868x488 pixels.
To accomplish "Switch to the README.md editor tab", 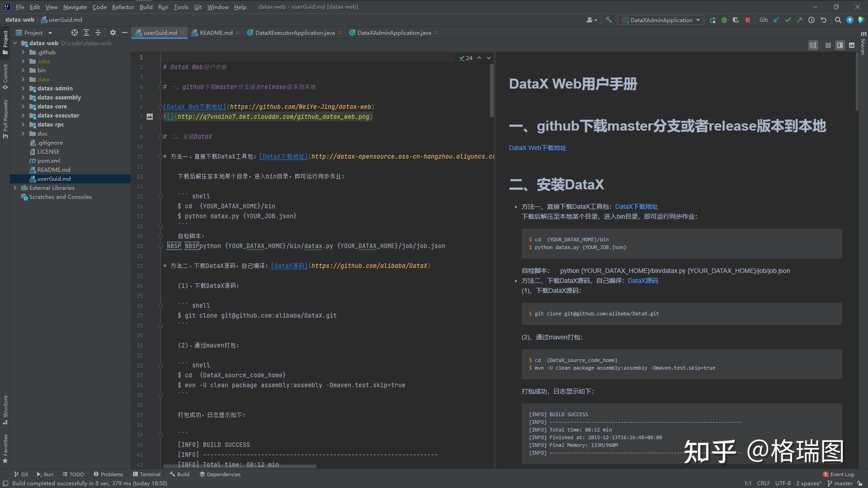I will pos(216,33).
